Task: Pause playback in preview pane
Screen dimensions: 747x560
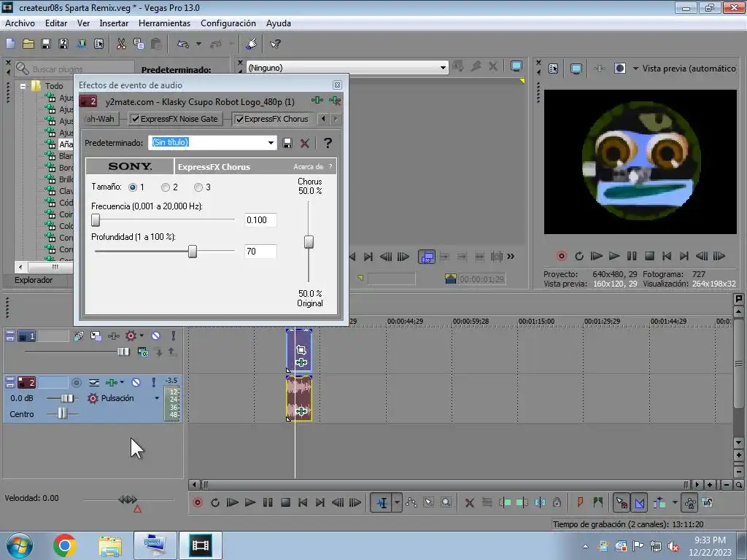Action: click(x=631, y=256)
